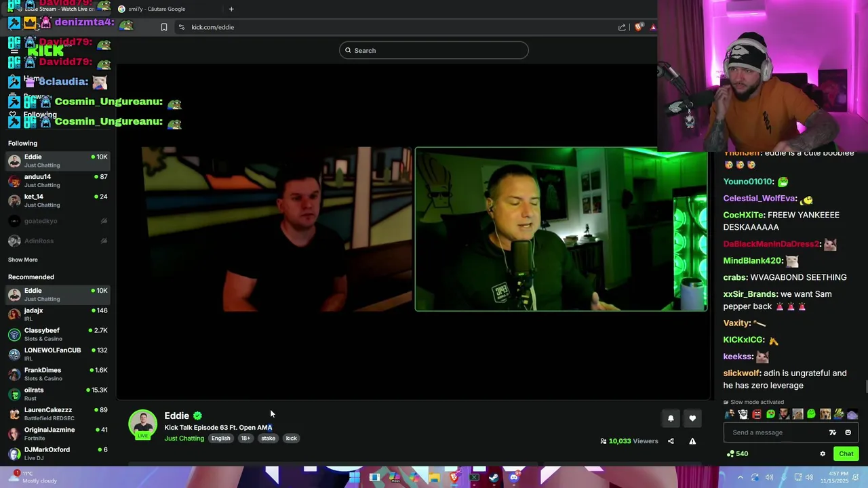868x488 pixels.
Task: Open offline AdinRoss channel
Action: tap(58, 241)
